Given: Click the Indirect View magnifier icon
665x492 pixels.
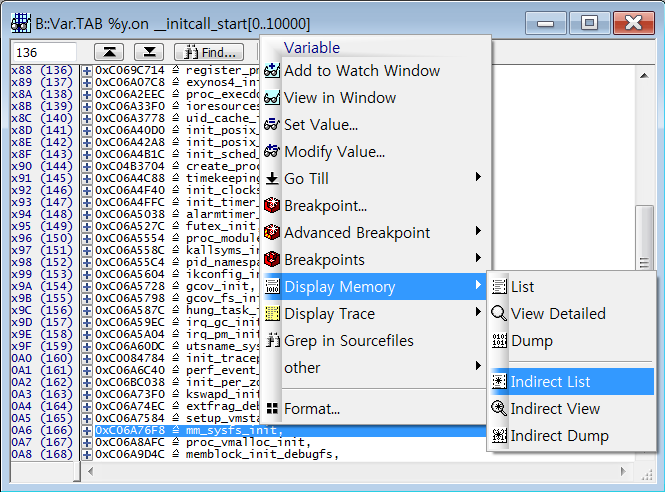Looking at the screenshot, I should pos(499,409).
